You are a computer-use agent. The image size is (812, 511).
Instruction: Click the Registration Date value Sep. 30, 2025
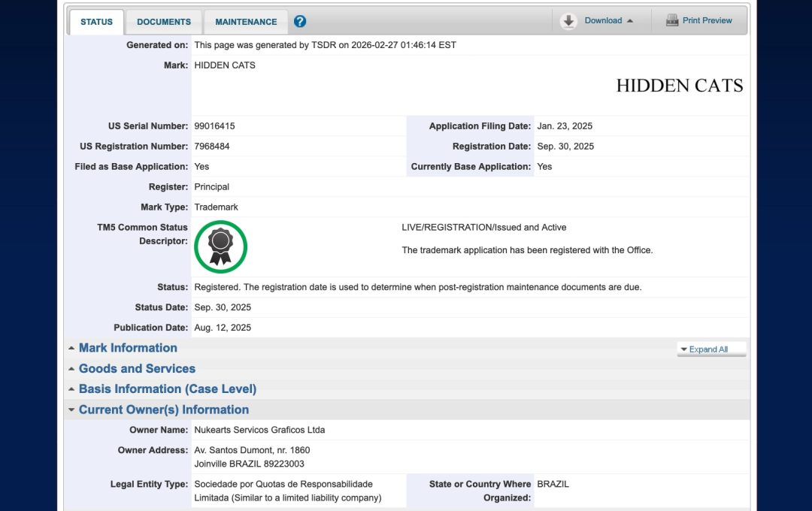point(565,147)
